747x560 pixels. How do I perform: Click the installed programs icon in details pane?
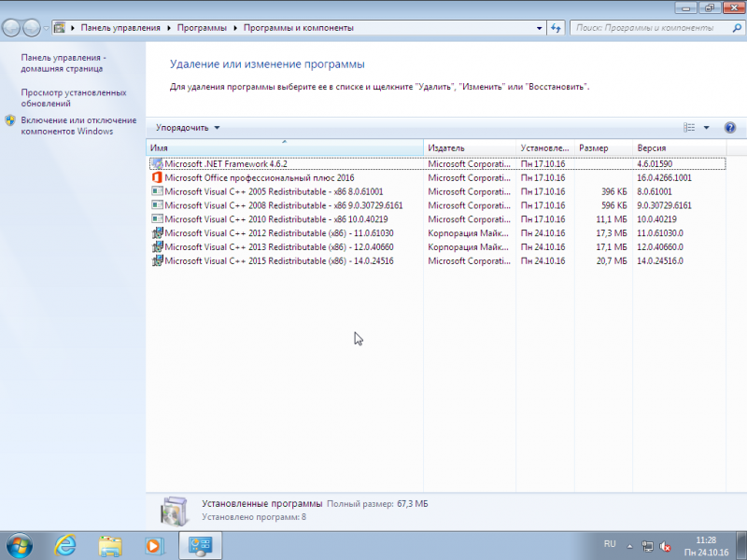tap(174, 511)
